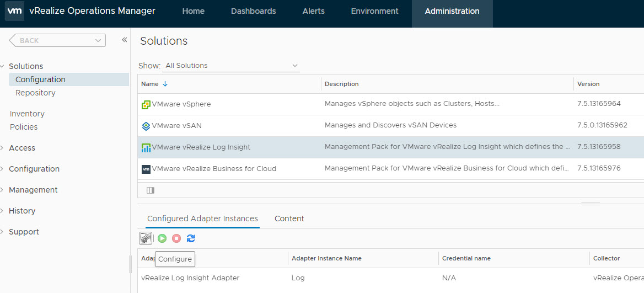Click the pane splitter handle above the tabs
Image resolution: width=644 pixels, height=293 pixels.
[590, 204]
